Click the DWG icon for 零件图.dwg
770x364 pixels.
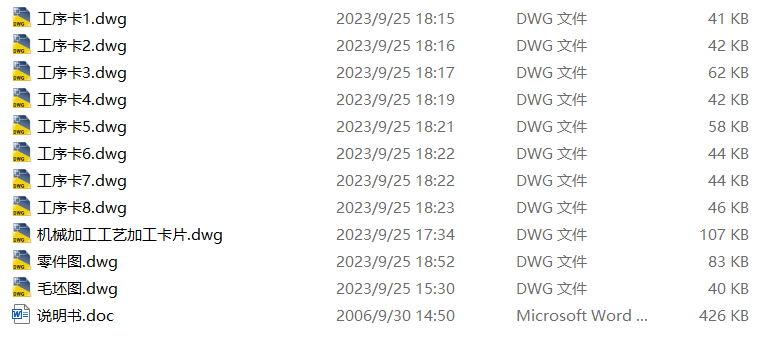(21, 262)
